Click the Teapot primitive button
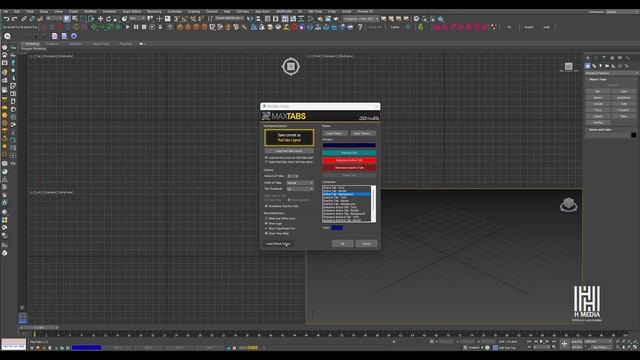This screenshot has width=640, height=360. [x=598, y=122]
